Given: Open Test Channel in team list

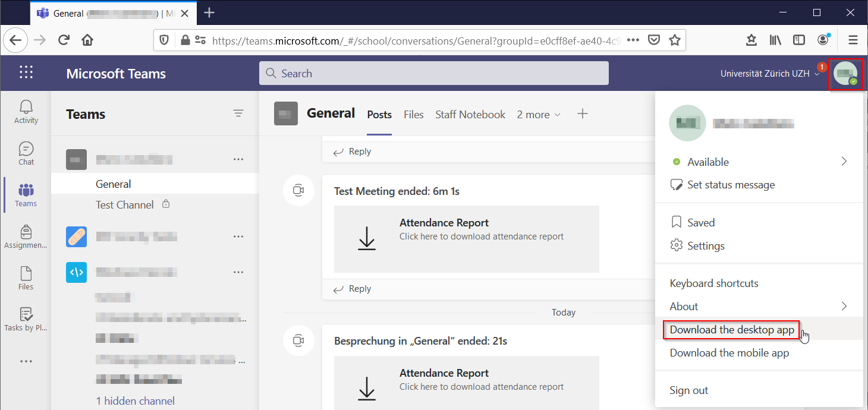Looking at the screenshot, I should 125,204.
